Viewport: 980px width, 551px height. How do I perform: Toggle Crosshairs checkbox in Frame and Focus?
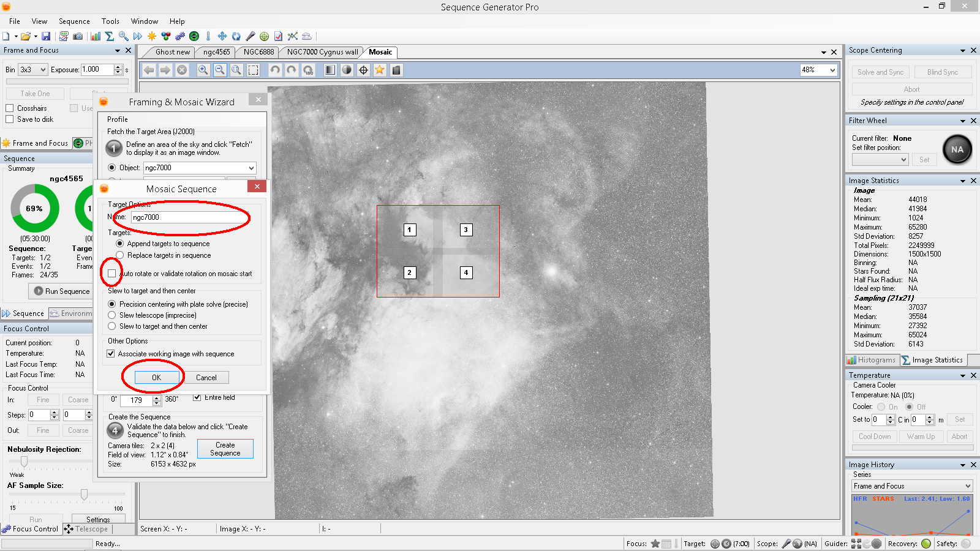[9, 108]
